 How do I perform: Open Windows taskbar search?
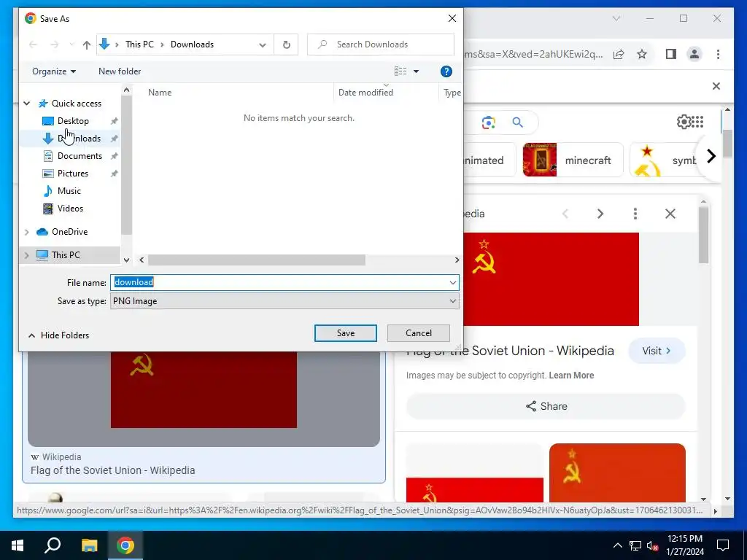point(53,545)
